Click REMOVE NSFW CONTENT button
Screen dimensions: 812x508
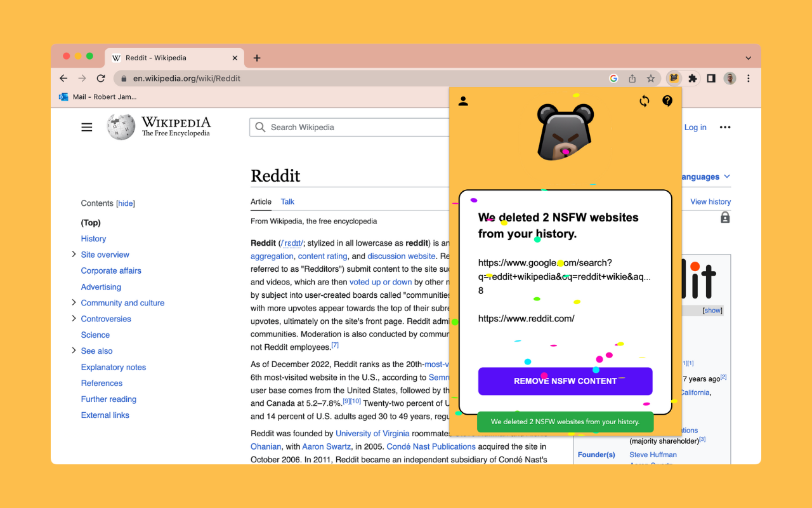(565, 381)
